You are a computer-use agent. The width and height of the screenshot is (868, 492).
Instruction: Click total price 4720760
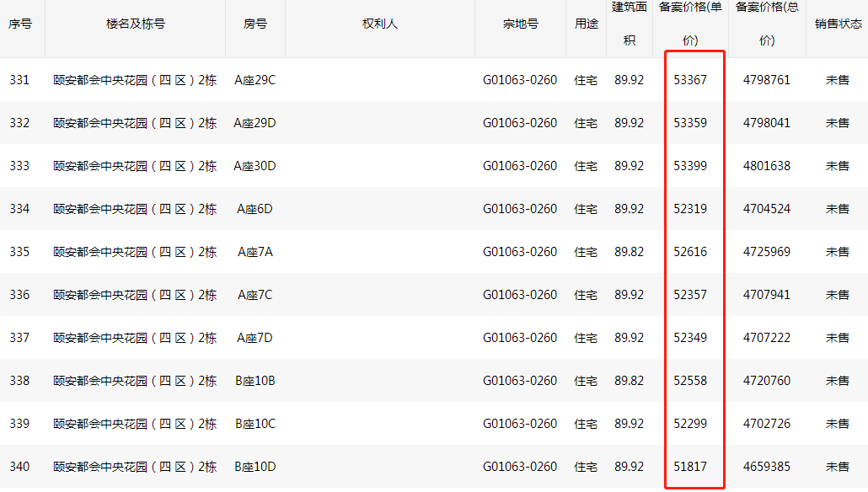click(767, 381)
